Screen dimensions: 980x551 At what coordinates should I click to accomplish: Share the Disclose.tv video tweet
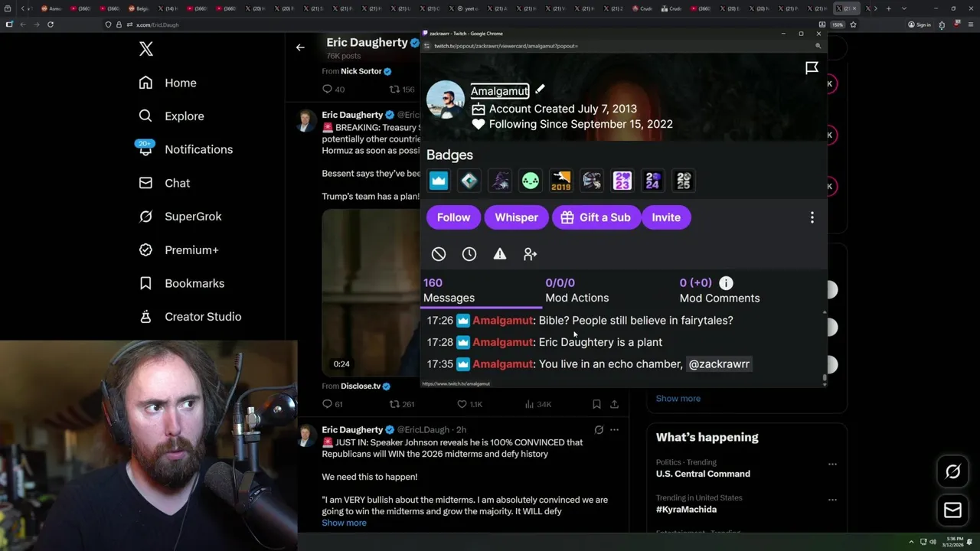click(x=614, y=404)
